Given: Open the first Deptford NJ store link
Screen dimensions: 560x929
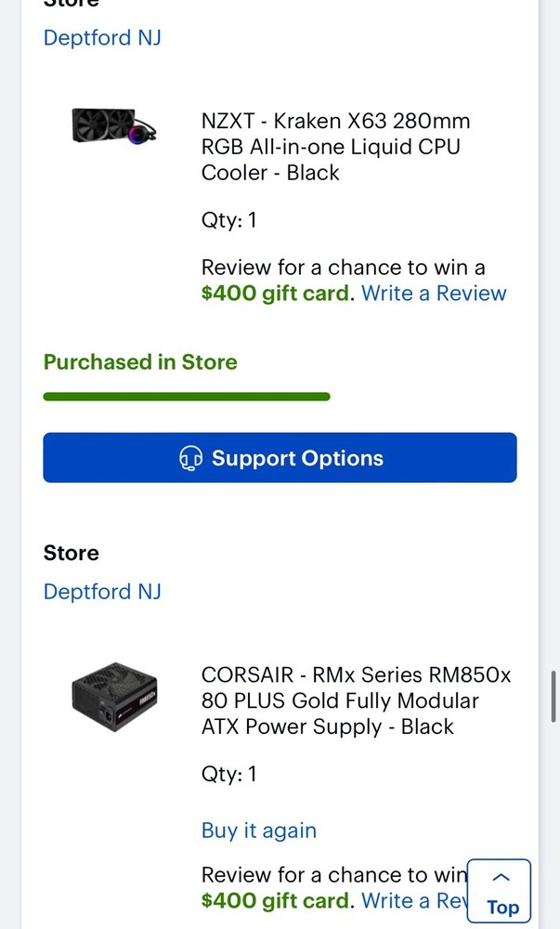Looking at the screenshot, I should 102,37.
